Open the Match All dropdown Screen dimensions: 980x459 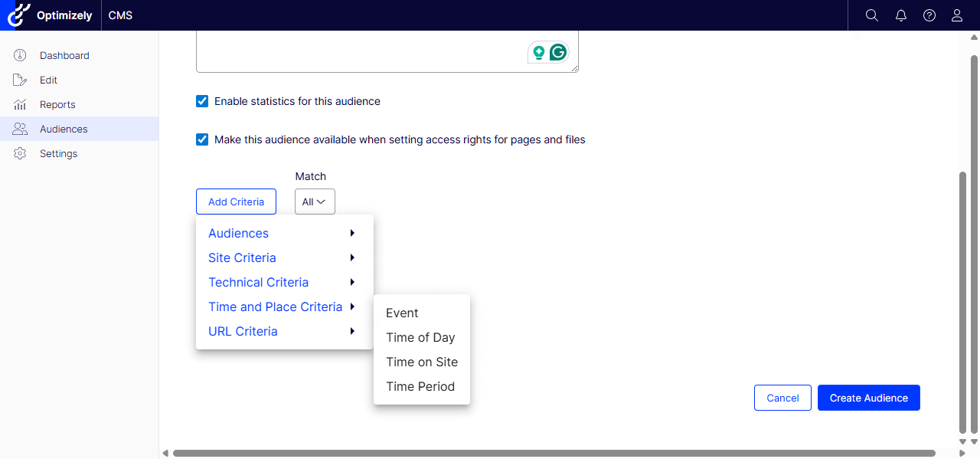coord(315,202)
